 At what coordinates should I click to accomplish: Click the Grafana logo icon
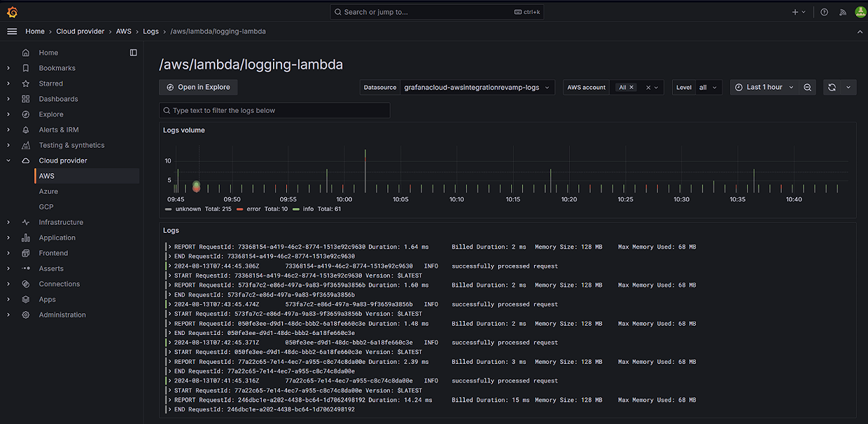[x=12, y=12]
